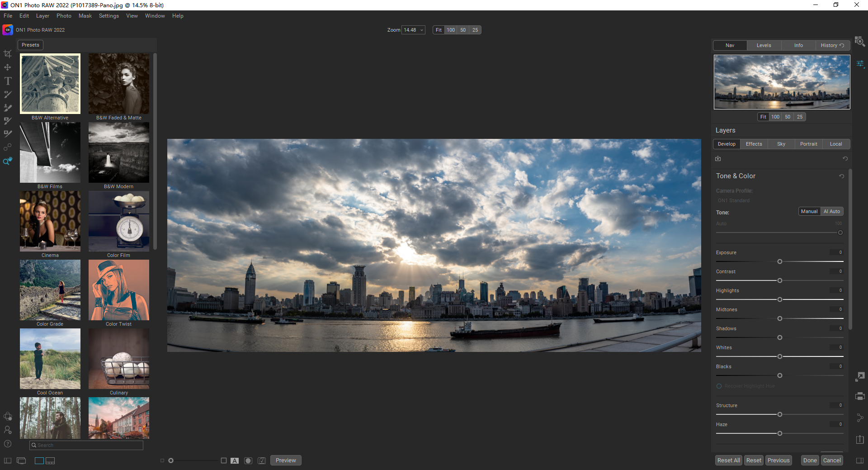Open the Print icon on the right edge
This screenshot has width=868, height=470.
click(860, 396)
